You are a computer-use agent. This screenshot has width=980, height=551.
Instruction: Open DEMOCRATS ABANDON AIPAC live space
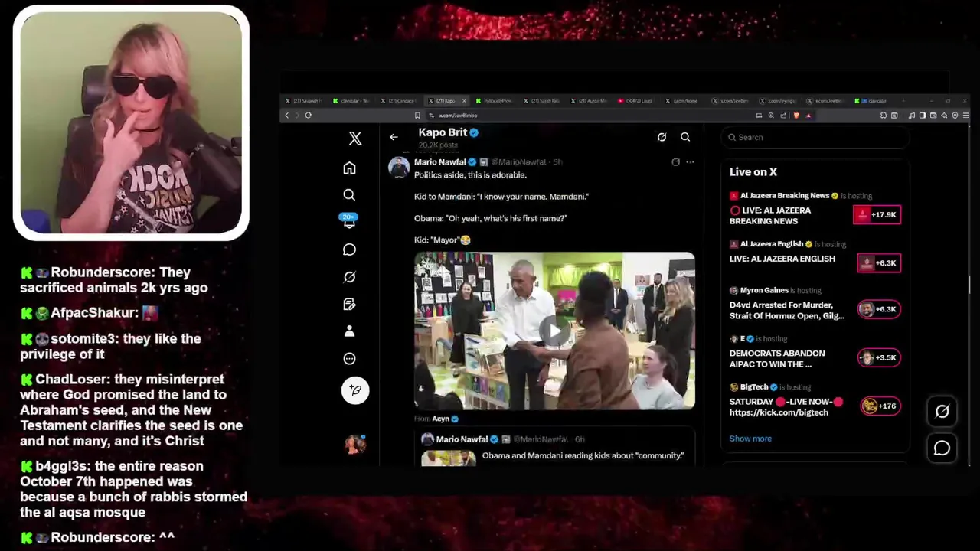tap(777, 359)
